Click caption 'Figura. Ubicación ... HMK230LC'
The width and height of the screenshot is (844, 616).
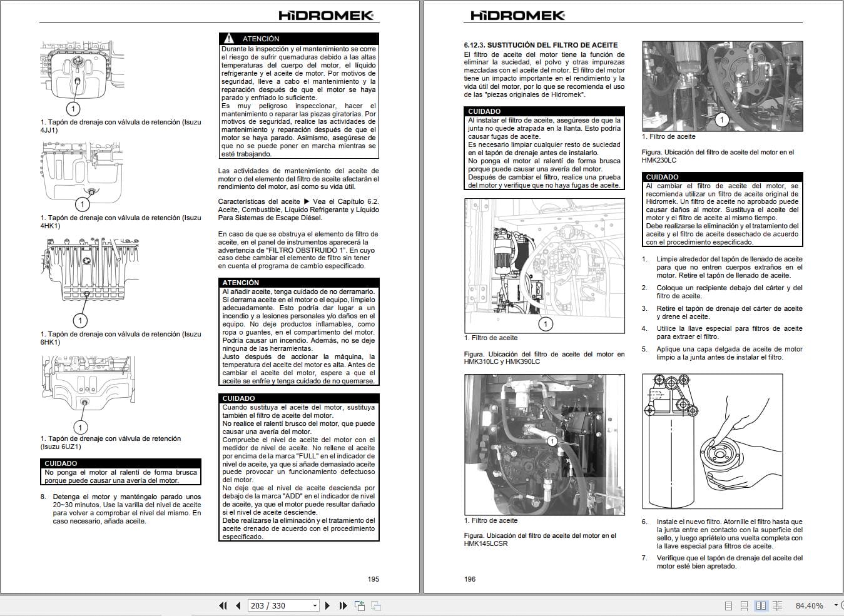[x=718, y=156]
